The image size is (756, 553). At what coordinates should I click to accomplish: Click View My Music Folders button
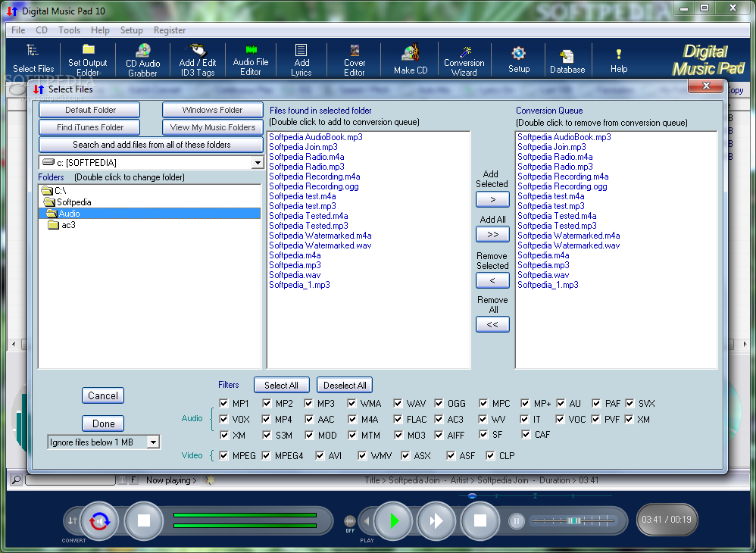pos(213,127)
